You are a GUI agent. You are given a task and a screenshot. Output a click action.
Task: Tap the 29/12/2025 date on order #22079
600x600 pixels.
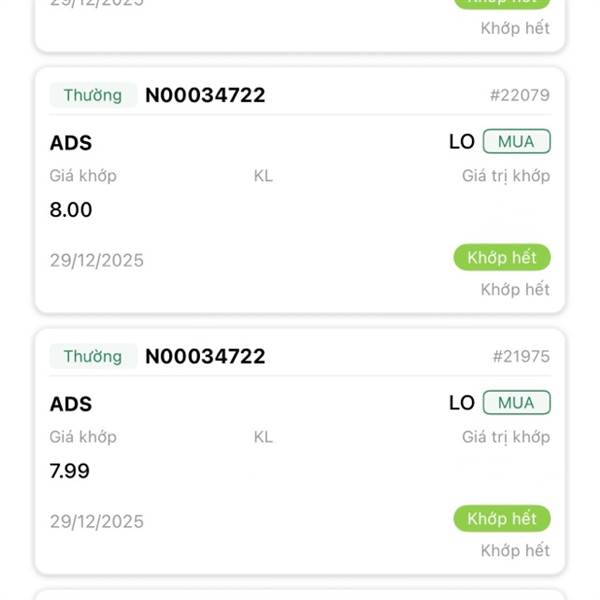[x=97, y=261]
